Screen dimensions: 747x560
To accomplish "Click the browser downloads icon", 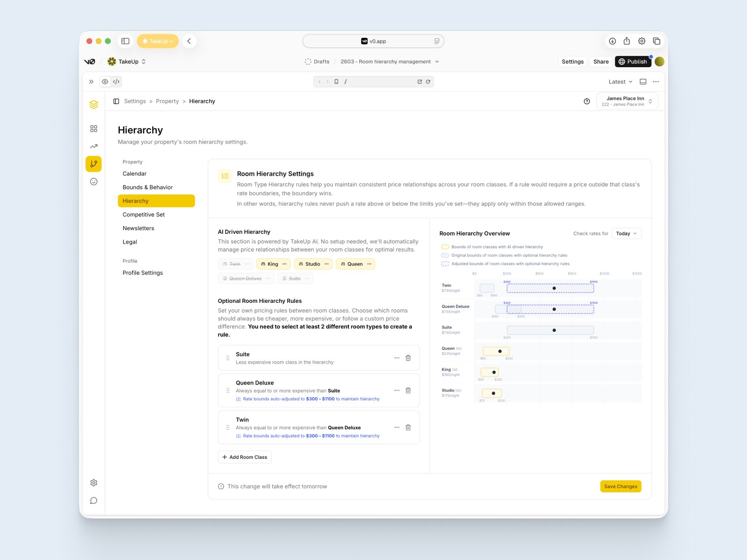I will click(x=613, y=41).
